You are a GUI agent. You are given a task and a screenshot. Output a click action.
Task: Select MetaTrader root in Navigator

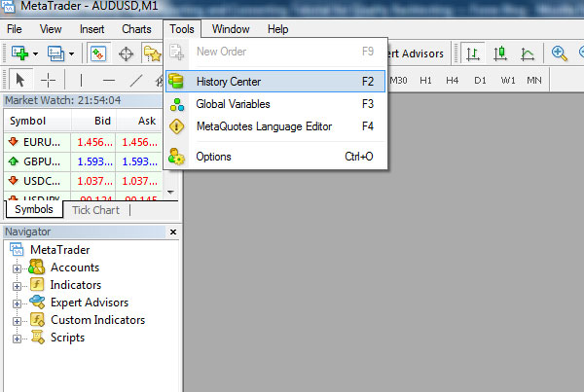[59, 250]
